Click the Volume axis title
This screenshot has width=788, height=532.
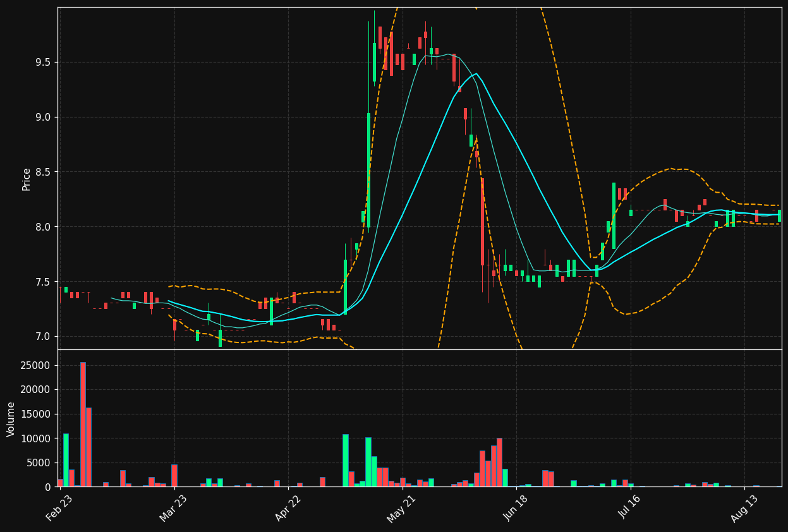click(11, 419)
